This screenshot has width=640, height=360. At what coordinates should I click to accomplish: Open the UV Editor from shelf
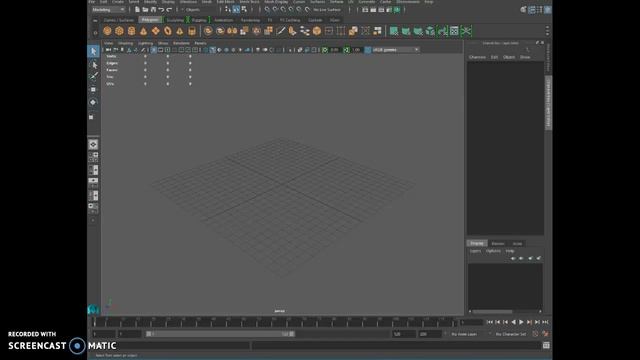tap(454, 31)
